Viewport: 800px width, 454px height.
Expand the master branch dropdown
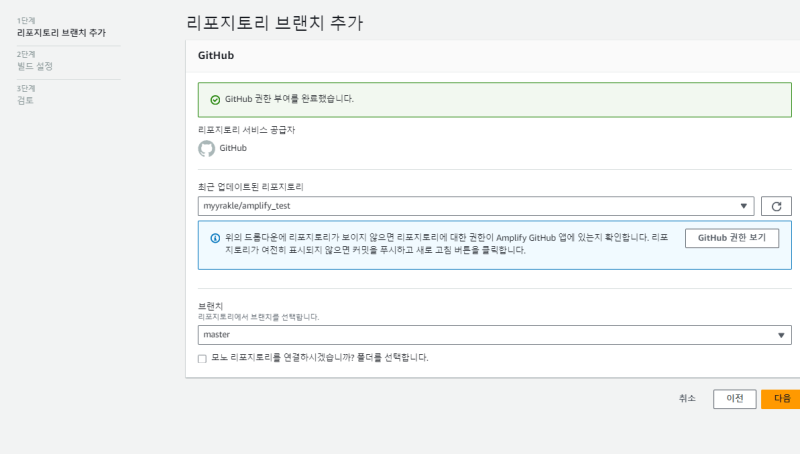coord(494,335)
